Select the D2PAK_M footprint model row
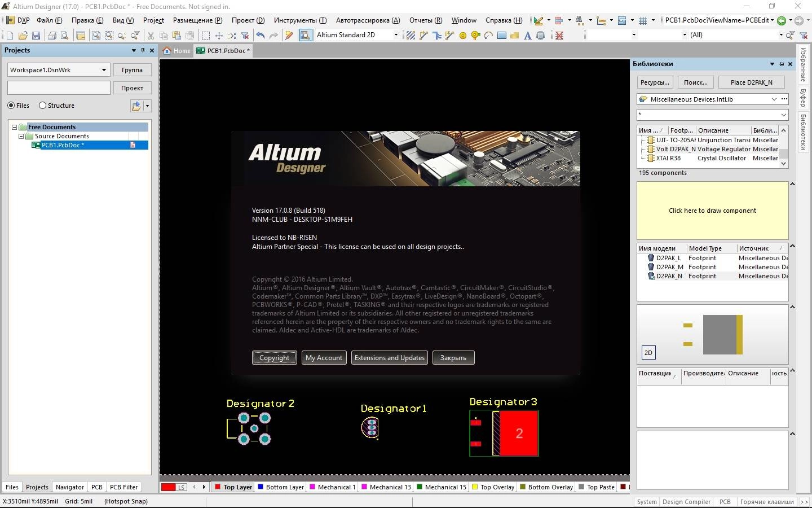Image resolution: width=812 pixels, height=508 pixels. (x=713, y=267)
